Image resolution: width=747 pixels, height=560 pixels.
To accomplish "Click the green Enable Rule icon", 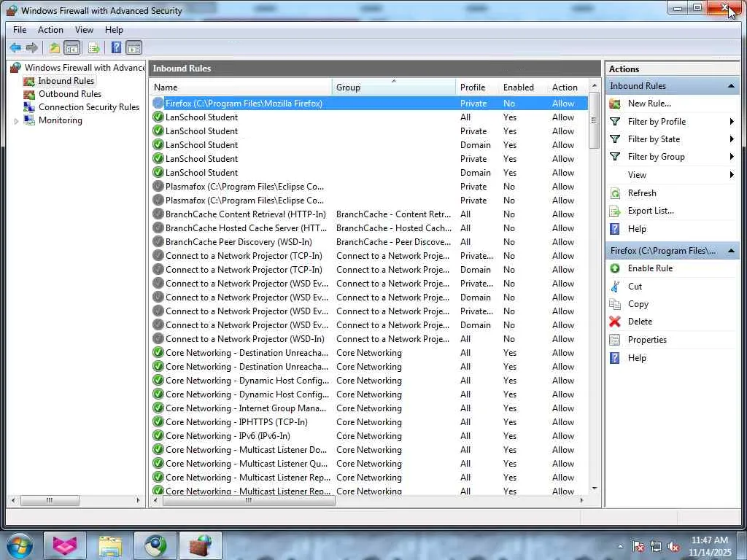I will tap(615, 268).
